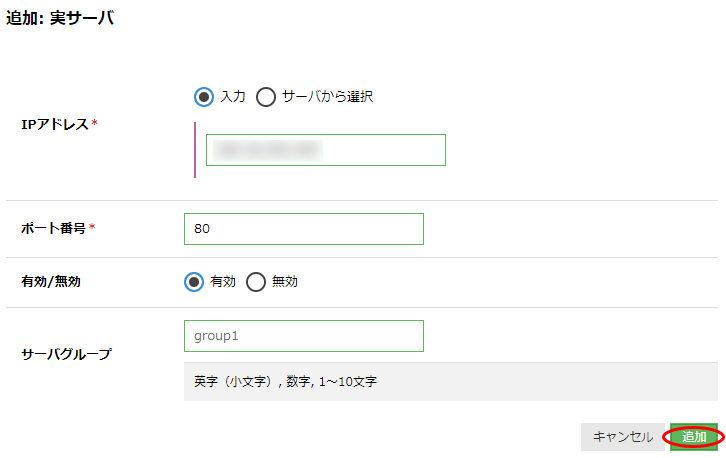Screen dimensions: 726x458
Task: Choose the サーバから選択 radio option
Action: pos(266,97)
